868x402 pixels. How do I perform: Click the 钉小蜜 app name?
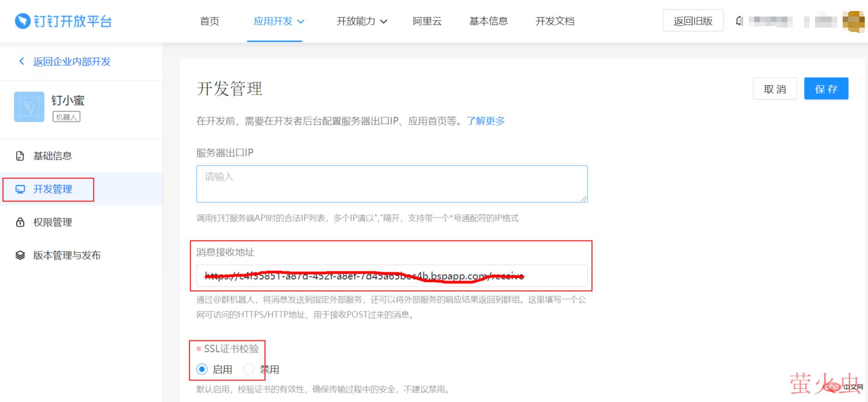(68, 100)
